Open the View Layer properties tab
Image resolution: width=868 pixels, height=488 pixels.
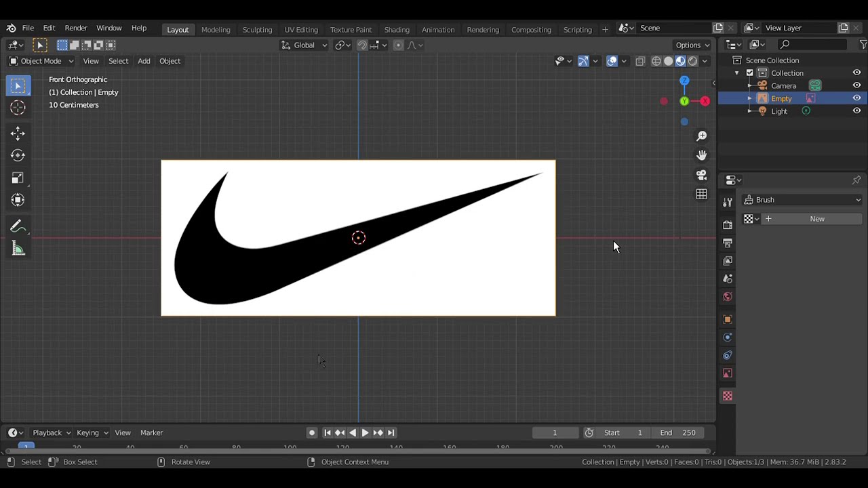point(728,260)
